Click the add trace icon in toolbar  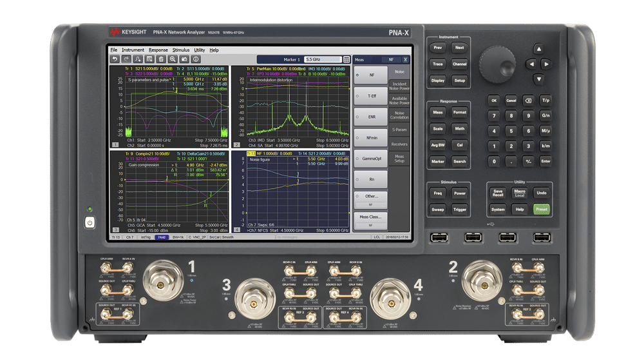pos(138,59)
